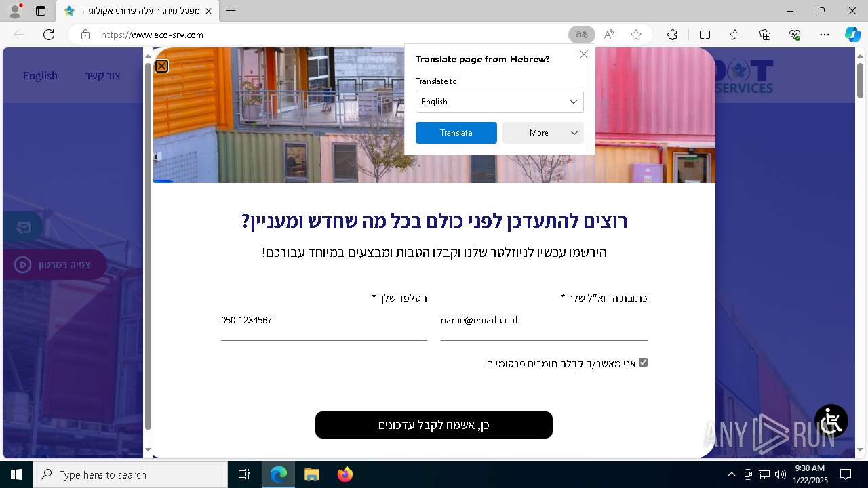The image size is (868, 488).
Task: Click the taskbar search box
Action: click(x=130, y=474)
